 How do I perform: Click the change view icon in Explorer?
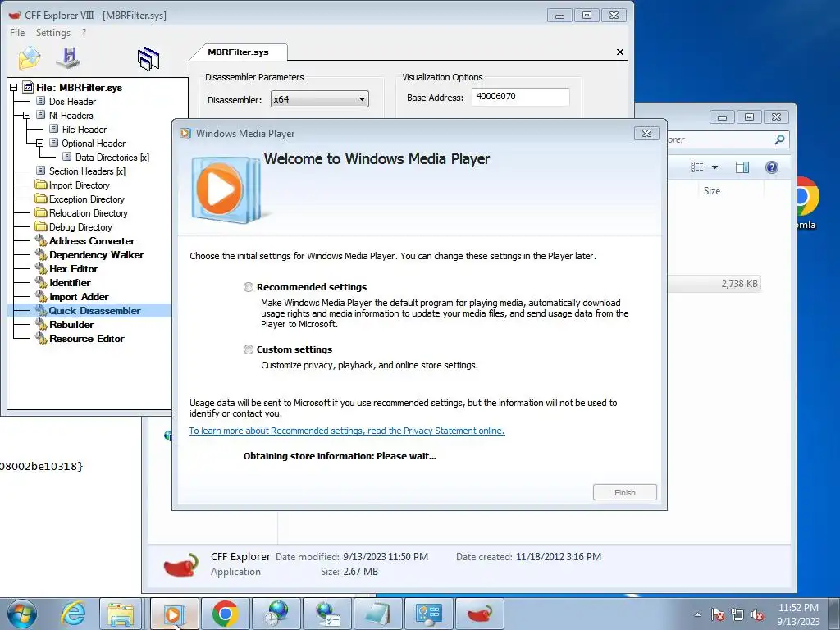click(697, 167)
